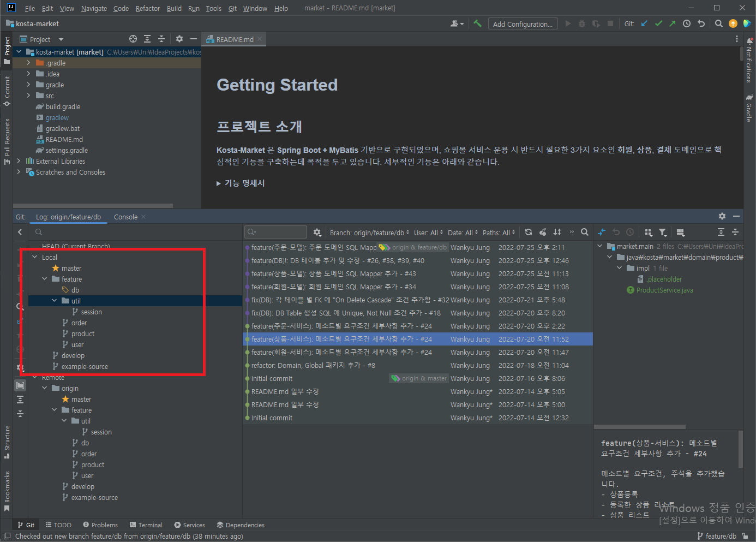This screenshot has width=756, height=542.
Task: Click the commit message search field
Action: pos(275,232)
